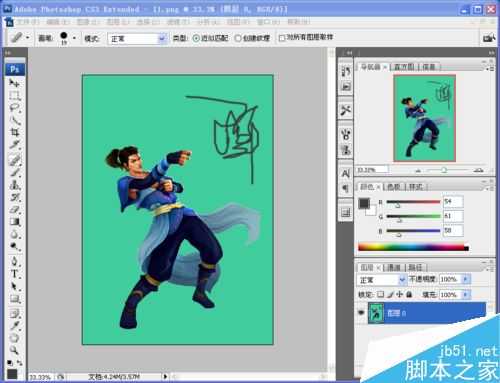Toggle lock image pixels brush icon
Viewport: 500px width, 383px height.
tap(391, 295)
